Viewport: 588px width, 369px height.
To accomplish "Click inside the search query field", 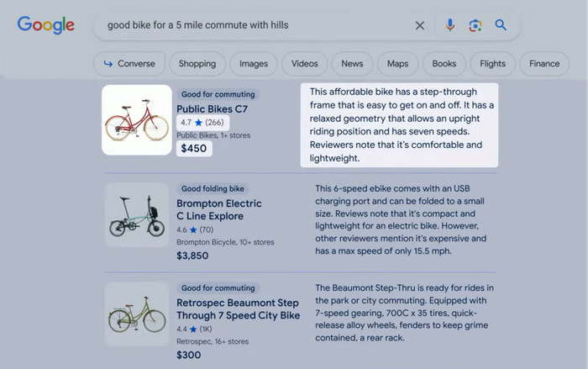I will tap(255, 25).
